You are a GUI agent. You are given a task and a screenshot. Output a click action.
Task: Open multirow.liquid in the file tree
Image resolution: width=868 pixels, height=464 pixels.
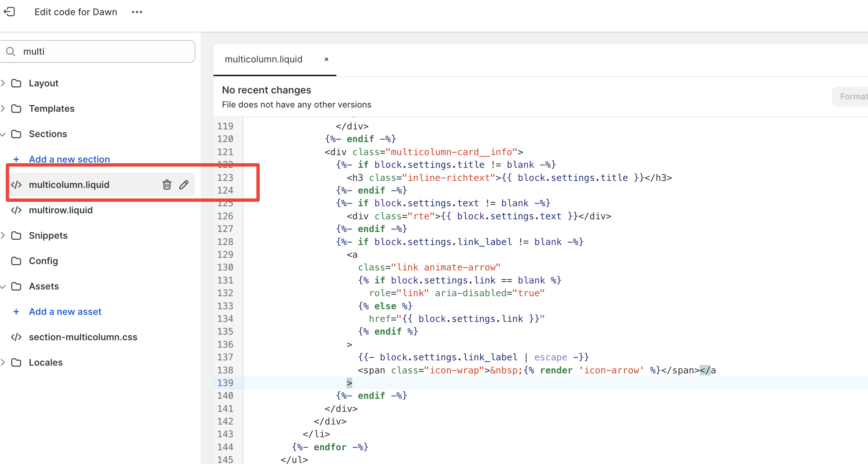[x=61, y=210]
